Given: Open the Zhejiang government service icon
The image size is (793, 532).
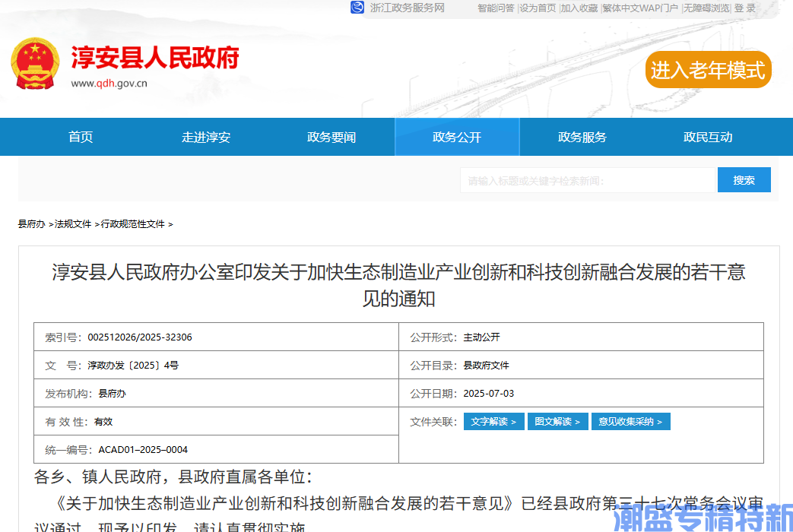Looking at the screenshot, I should click(x=357, y=8).
